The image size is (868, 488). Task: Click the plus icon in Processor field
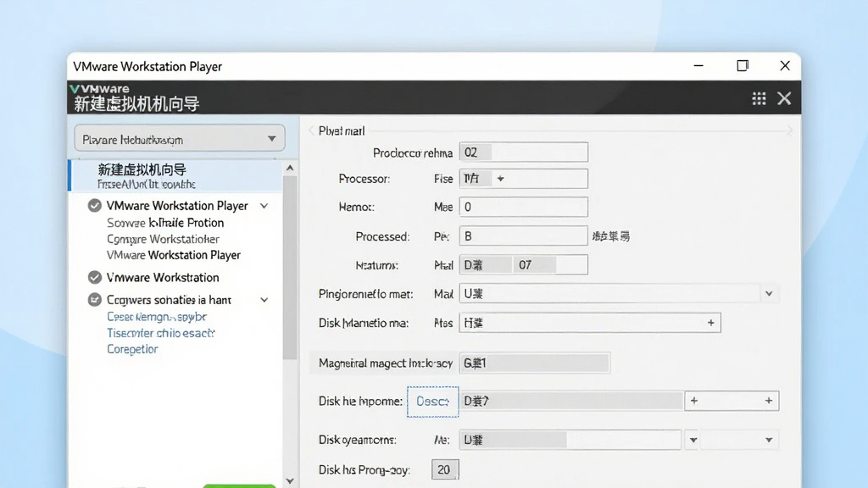pos(500,179)
